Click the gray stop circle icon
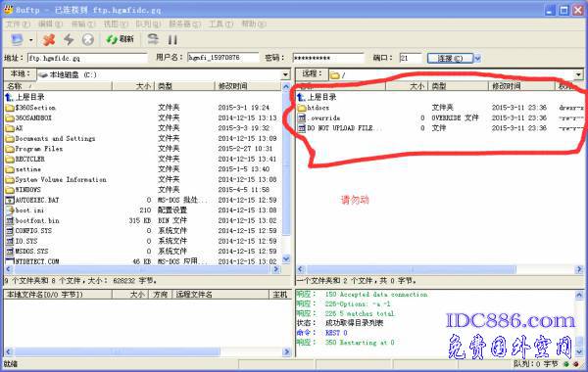Viewport: 588px width, 372px height. point(88,39)
